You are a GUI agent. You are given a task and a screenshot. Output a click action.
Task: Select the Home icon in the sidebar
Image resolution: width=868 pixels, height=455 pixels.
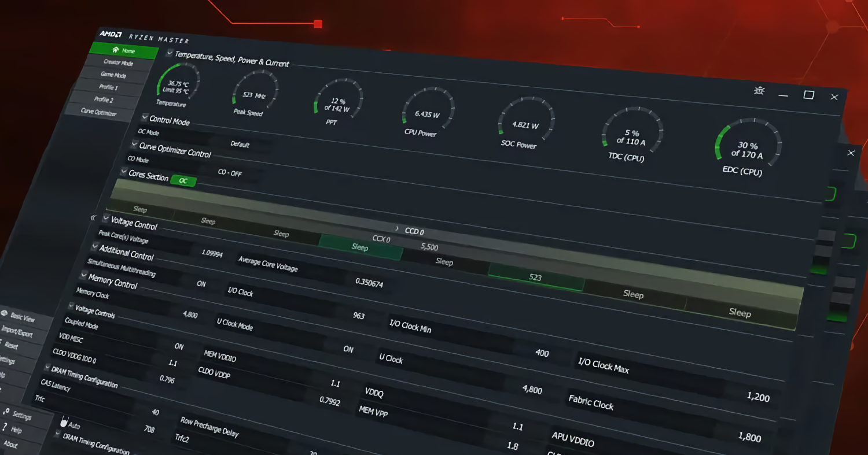click(x=115, y=50)
